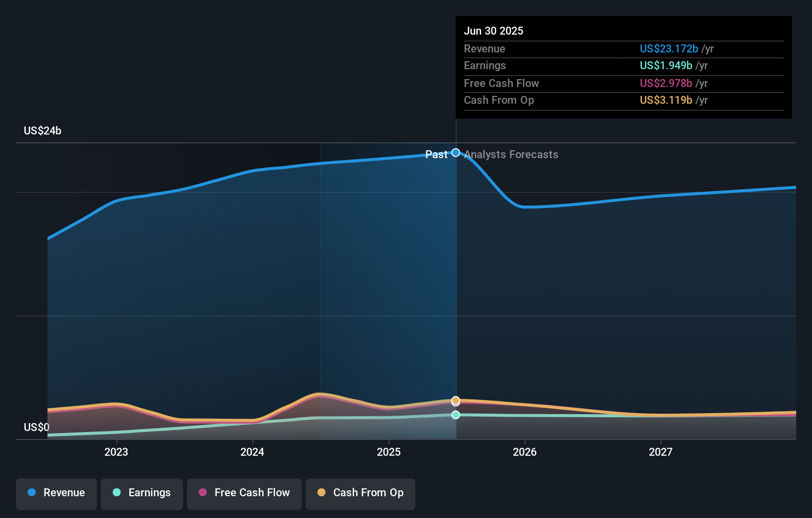
Task: Click the pink Free Cash Flow legend dot
Action: (203, 492)
